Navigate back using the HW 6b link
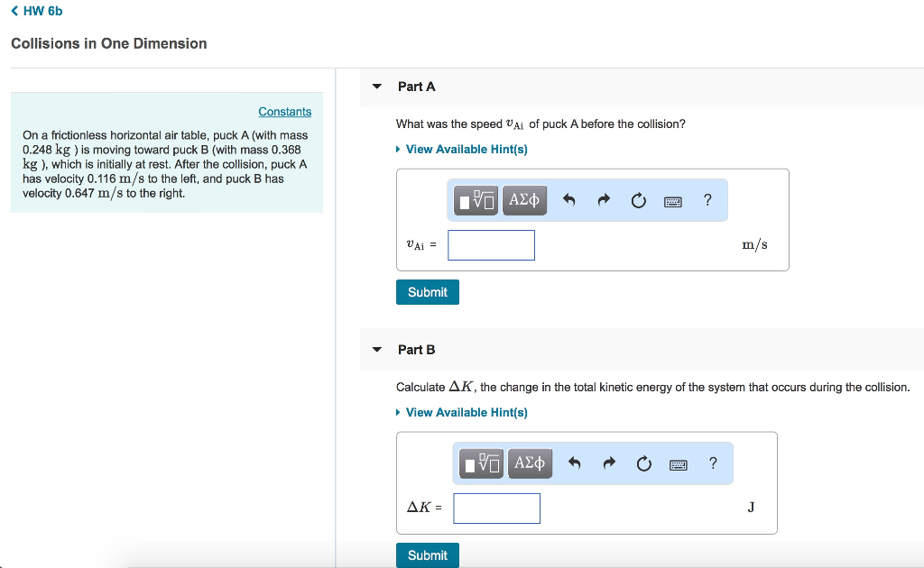Image resolution: width=924 pixels, height=568 pixels. pos(36,11)
